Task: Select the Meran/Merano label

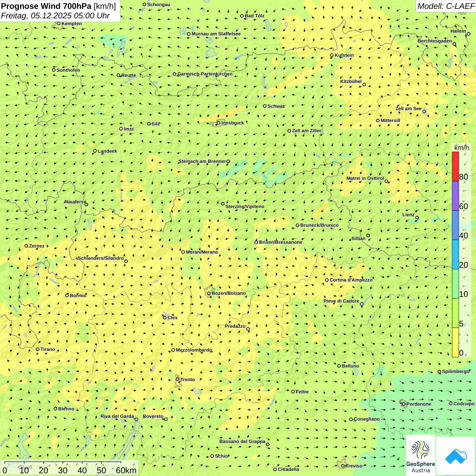Action: pos(202,252)
